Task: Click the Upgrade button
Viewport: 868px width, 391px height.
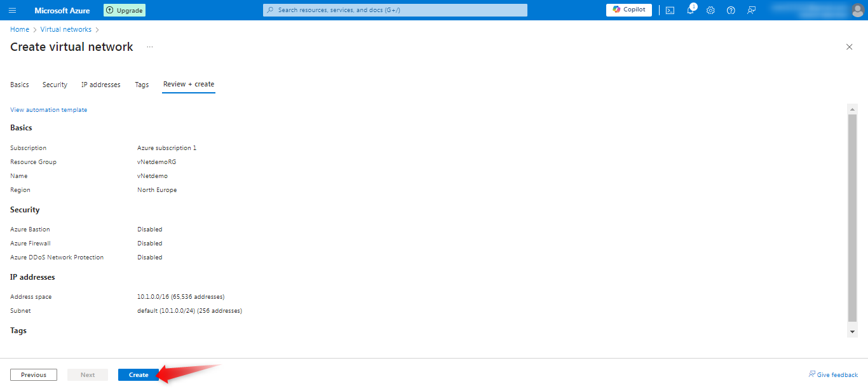Action: pyautogui.click(x=125, y=10)
